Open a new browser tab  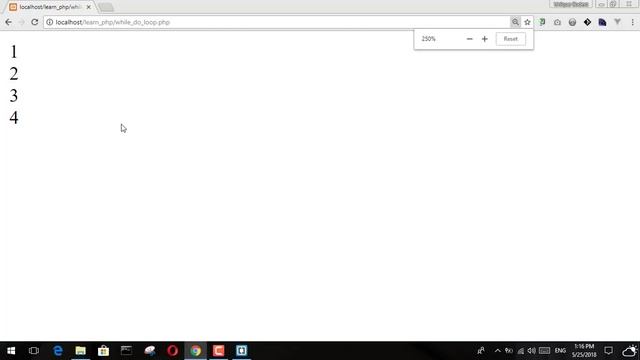106,7
